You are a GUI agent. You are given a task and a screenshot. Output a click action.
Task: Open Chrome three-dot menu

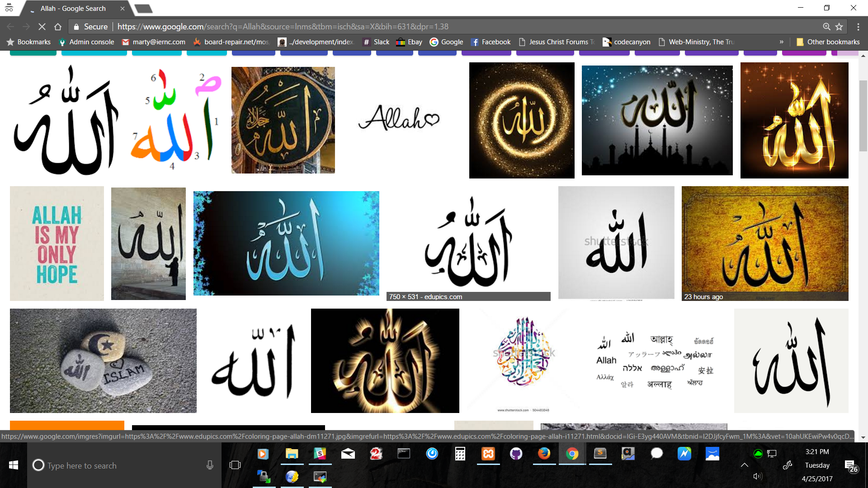point(858,27)
